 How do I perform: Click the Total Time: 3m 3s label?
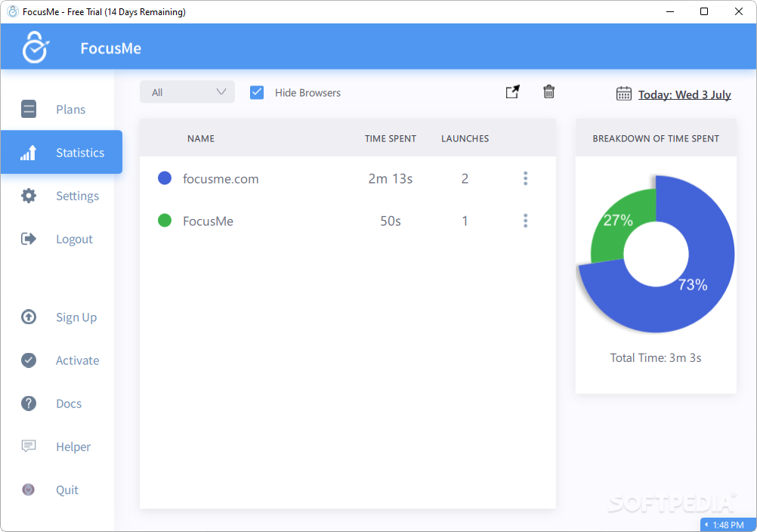[656, 357]
